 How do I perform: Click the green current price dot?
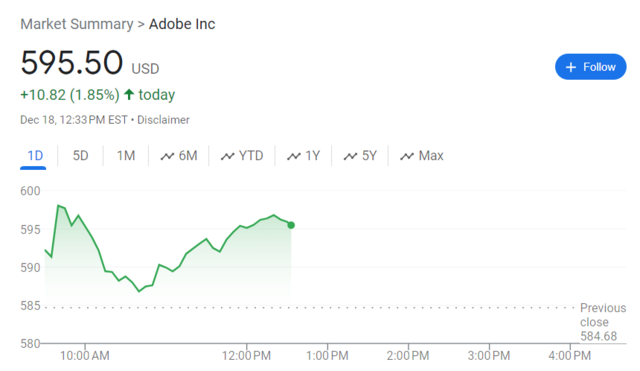click(x=291, y=225)
